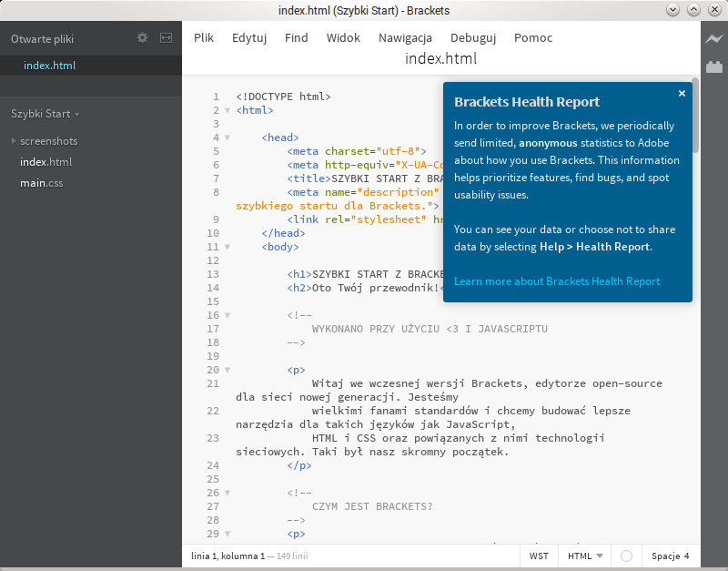Open the Edytuj menu

coord(249,37)
